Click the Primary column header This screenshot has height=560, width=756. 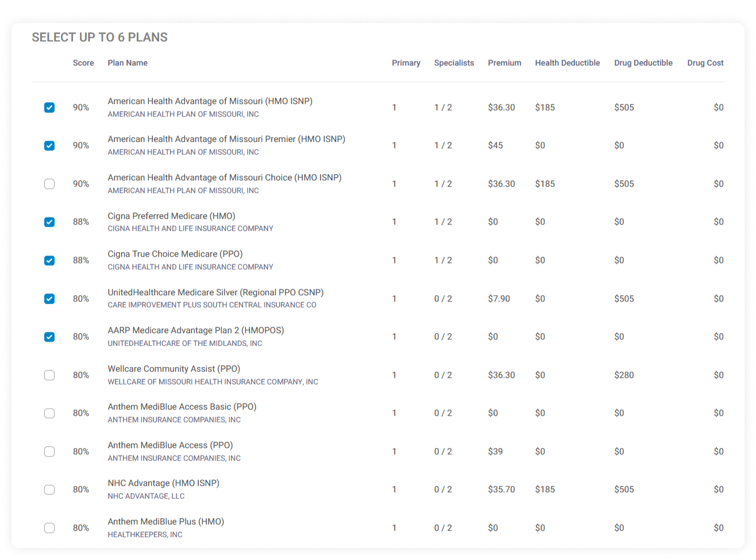[x=406, y=63]
